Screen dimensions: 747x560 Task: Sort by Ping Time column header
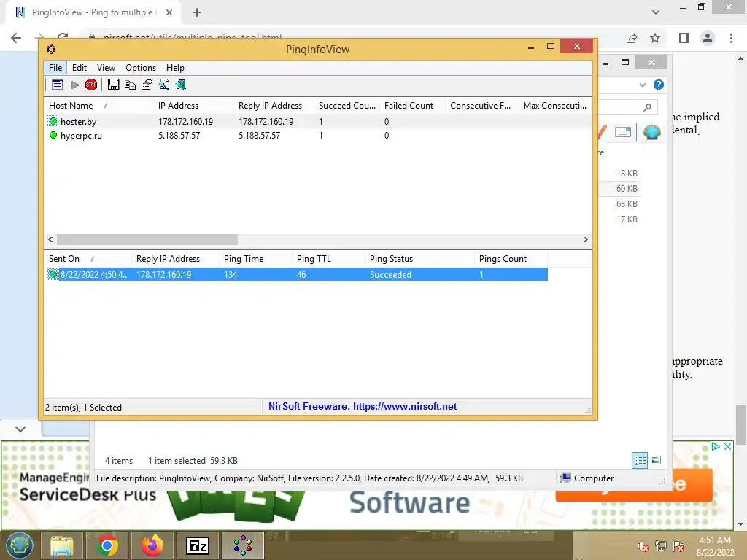coord(256,259)
